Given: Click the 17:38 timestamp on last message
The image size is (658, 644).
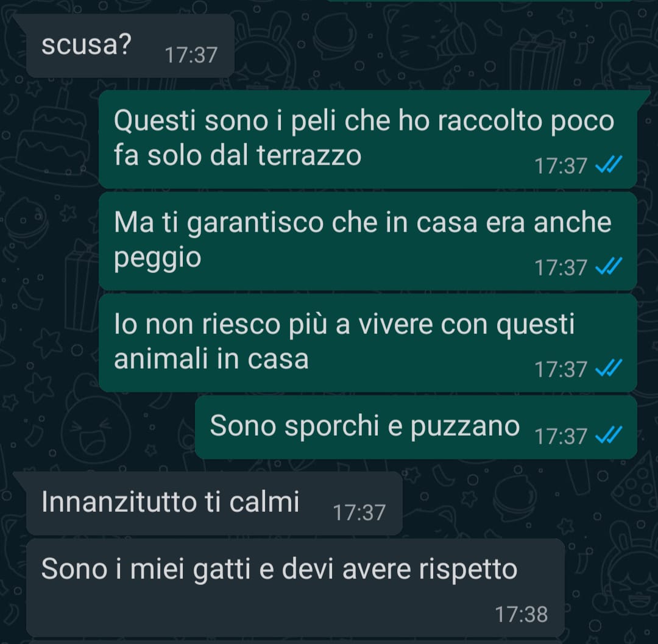Looking at the screenshot, I should [521, 614].
